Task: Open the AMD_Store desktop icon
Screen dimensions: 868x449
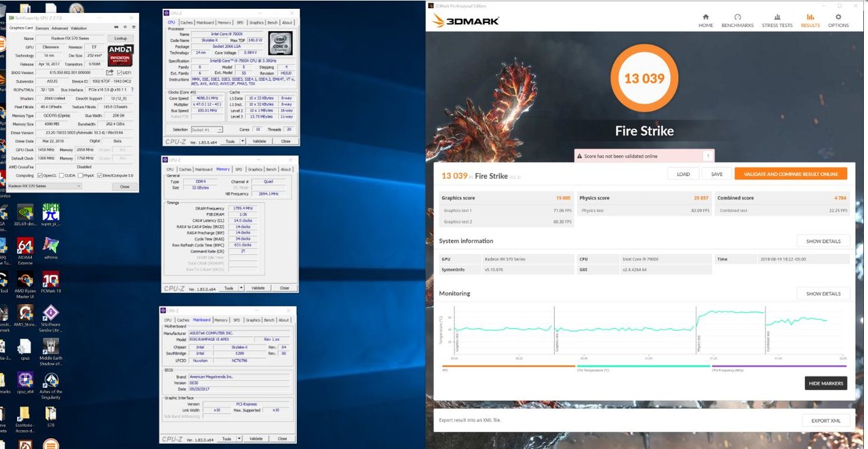Action: pos(25,315)
